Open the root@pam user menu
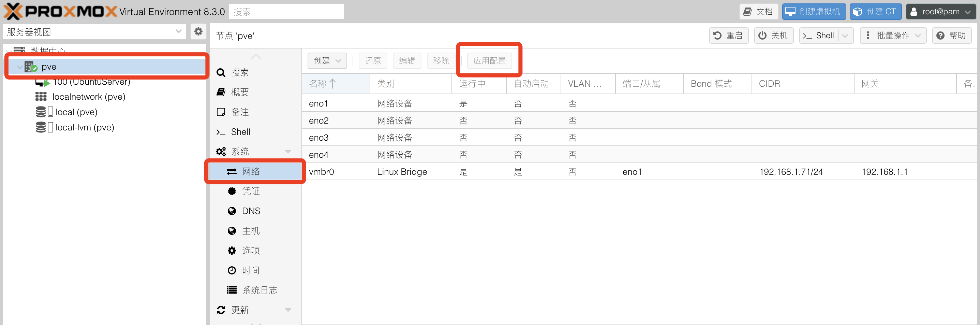This screenshot has height=325, width=980. tap(940, 12)
